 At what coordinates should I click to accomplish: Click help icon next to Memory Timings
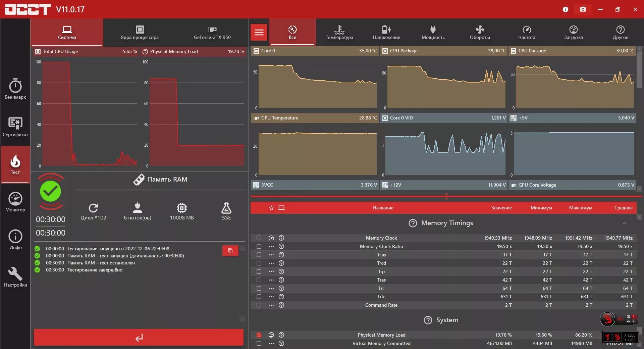413,223
